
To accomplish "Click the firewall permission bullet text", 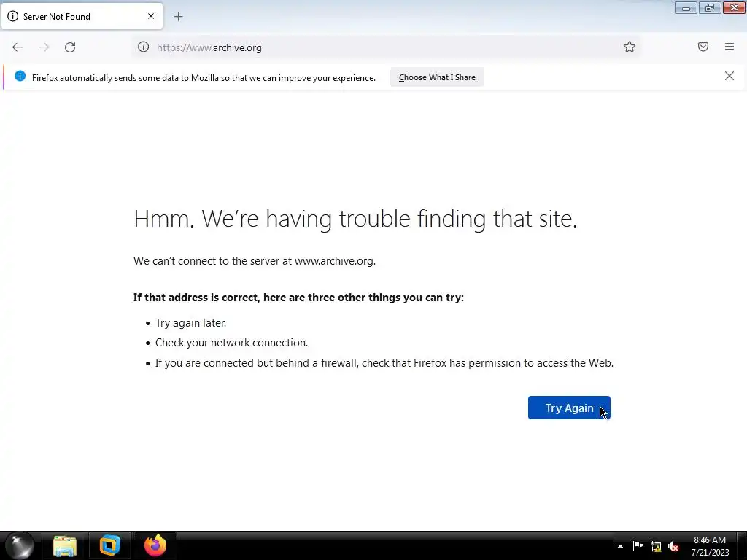I will tap(384, 363).
